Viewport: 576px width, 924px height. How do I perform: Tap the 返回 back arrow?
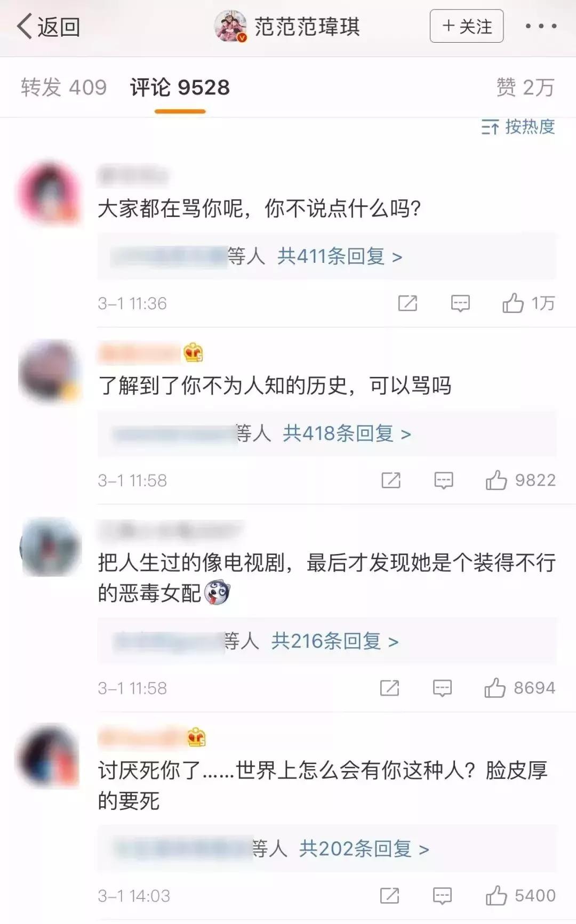coord(48,27)
